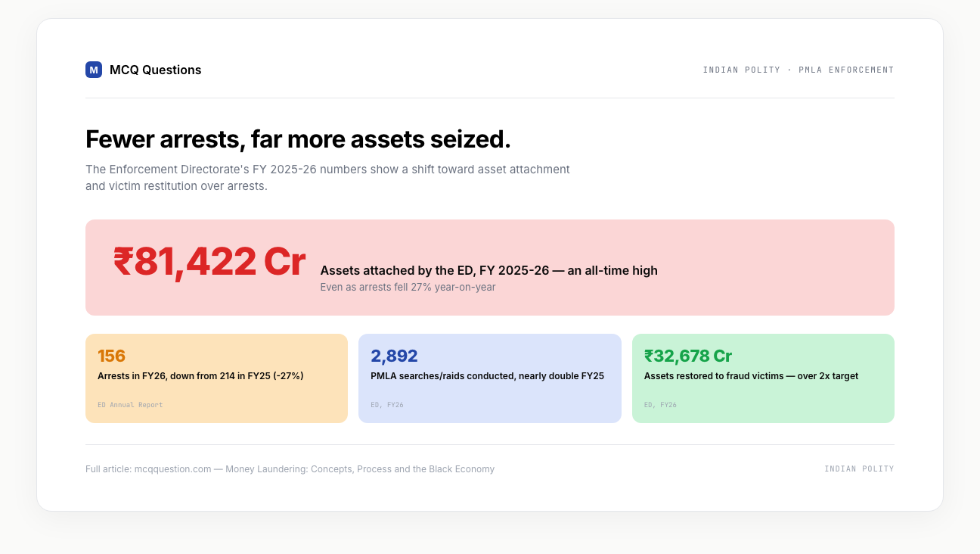This screenshot has height=554, width=980.
Task: Select the 'Assets attached by the ED' caption
Action: [489, 270]
